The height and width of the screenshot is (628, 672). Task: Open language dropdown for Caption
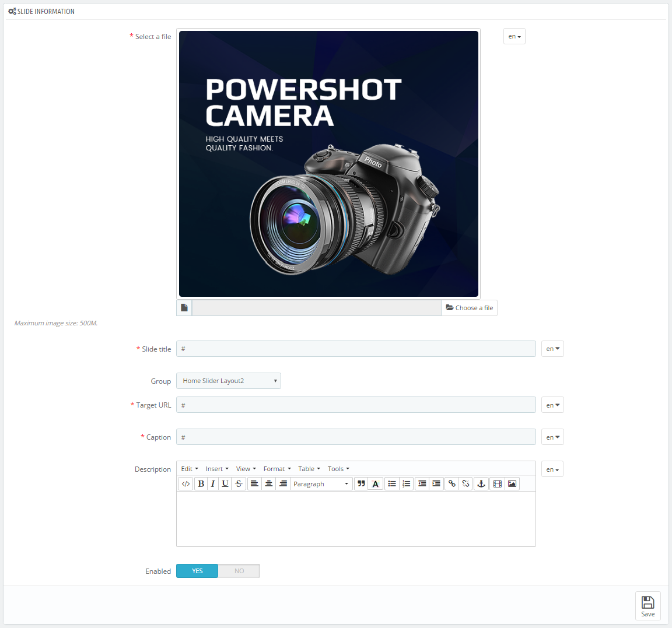[x=552, y=437]
